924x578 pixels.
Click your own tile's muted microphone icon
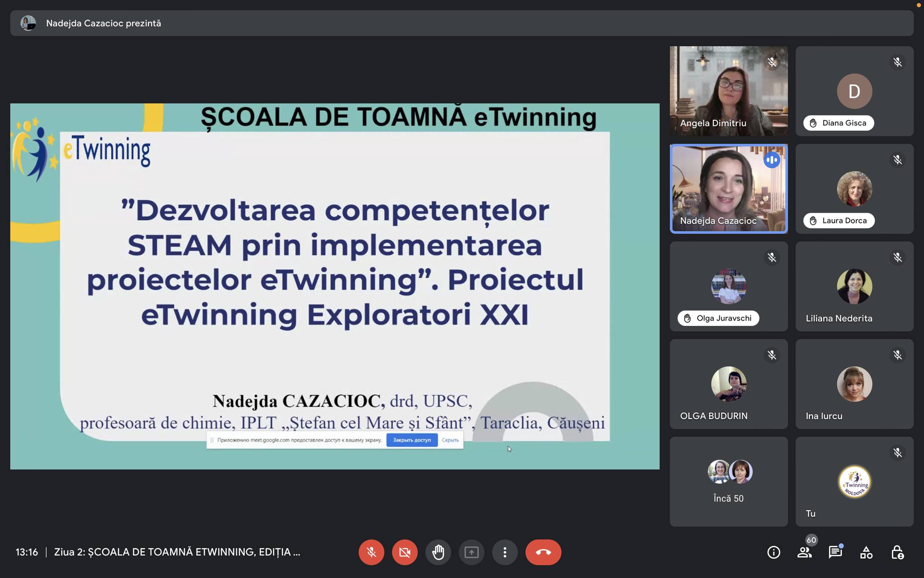(x=898, y=452)
